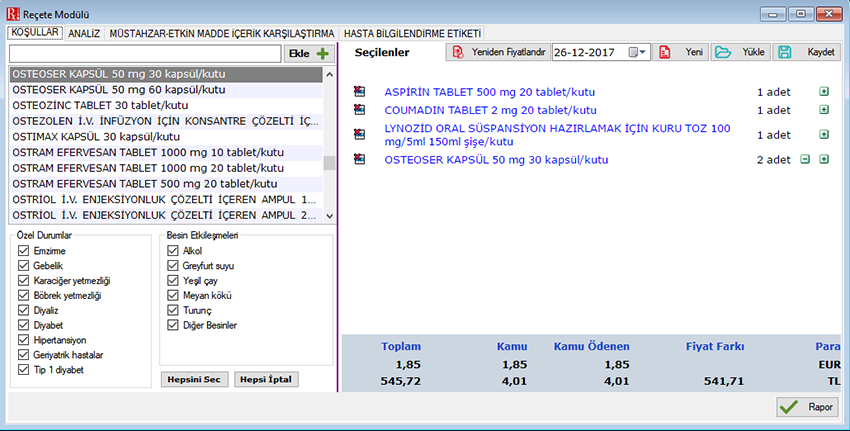Click the icon beside COUMADIN TABLET entry

click(360, 110)
